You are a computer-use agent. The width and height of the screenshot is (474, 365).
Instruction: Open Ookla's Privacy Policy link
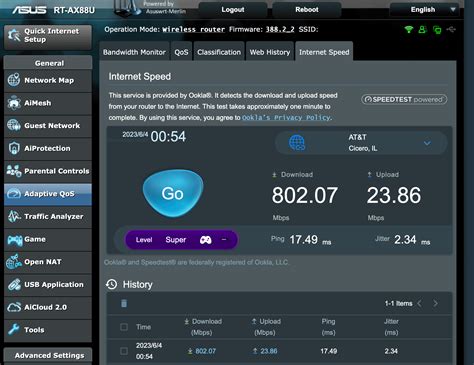click(286, 118)
